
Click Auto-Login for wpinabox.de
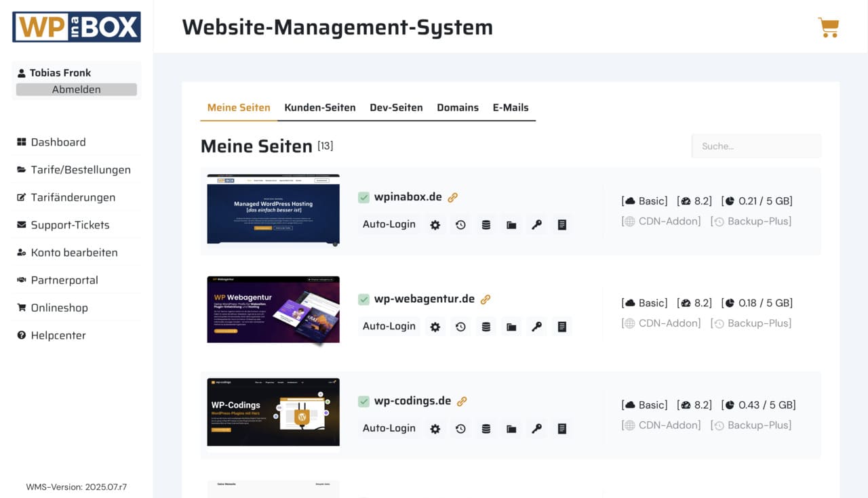pos(389,224)
